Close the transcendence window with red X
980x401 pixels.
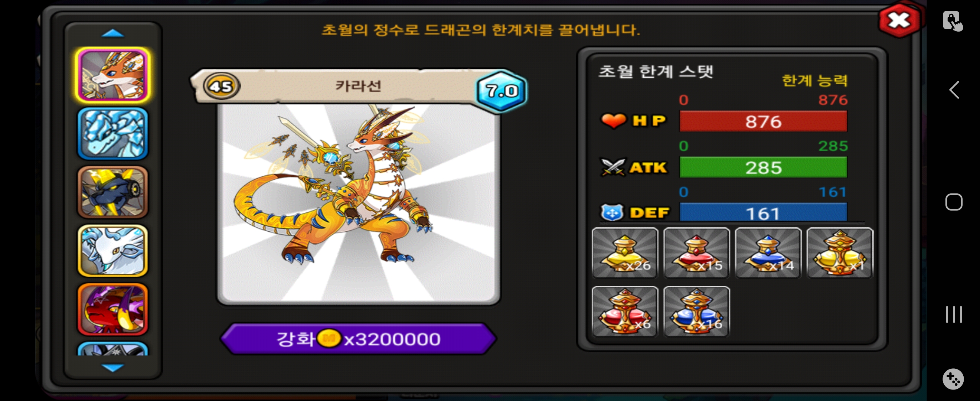[x=899, y=20]
